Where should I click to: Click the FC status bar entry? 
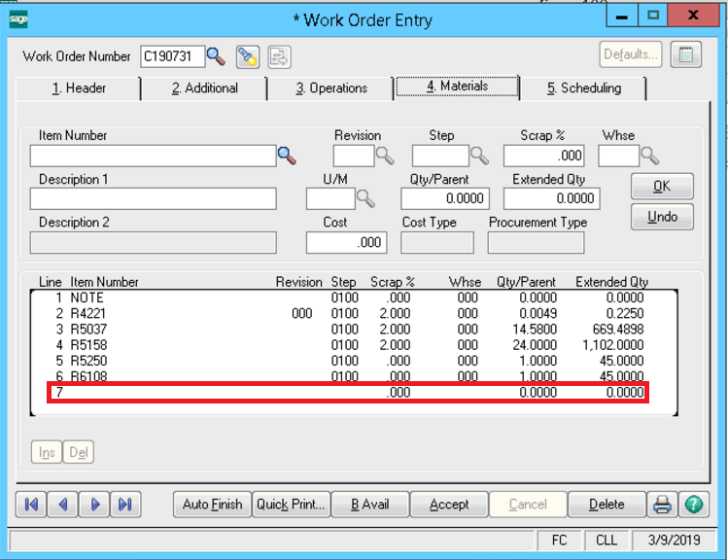click(x=559, y=540)
